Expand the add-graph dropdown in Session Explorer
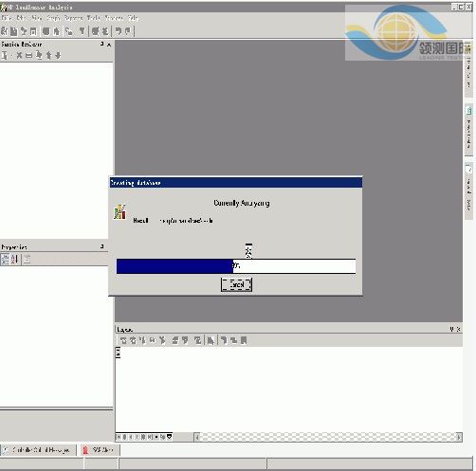Image resolution: width=476 pixels, height=471 pixels. pos(11,56)
